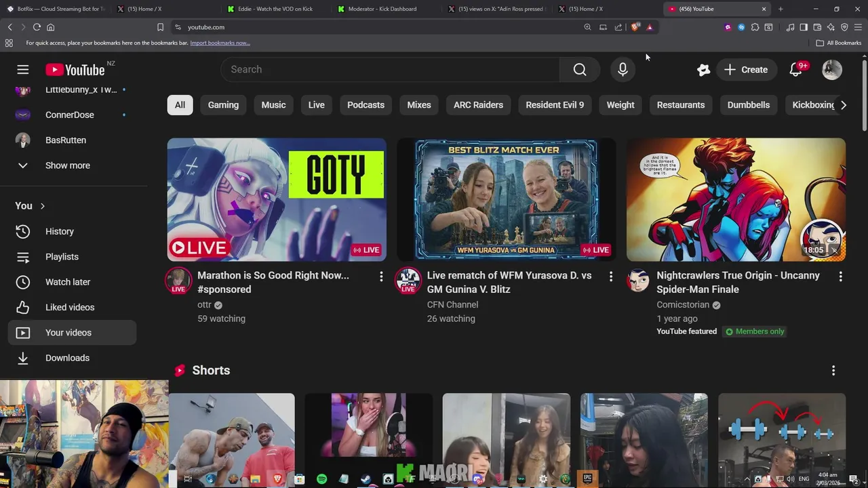Open Playlists in the sidebar
Image resolution: width=868 pixels, height=488 pixels.
72,257
